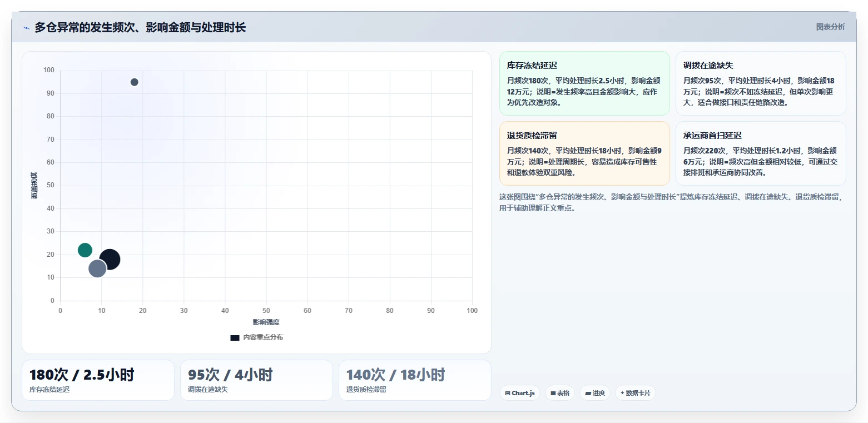Toggle the 内容重点分布 legend swatch
868x423 pixels.
235,337
